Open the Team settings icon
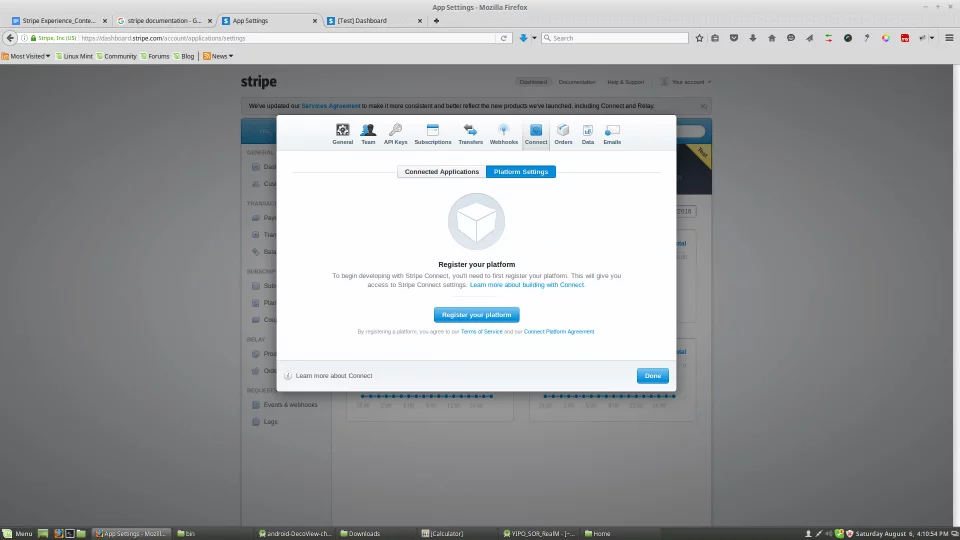This screenshot has width=960, height=540. click(x=368, y=131)
